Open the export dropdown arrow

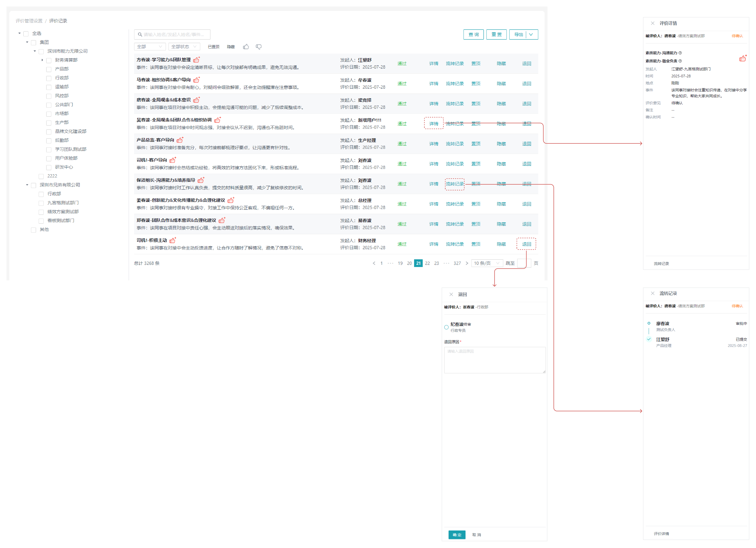point(531,34)
